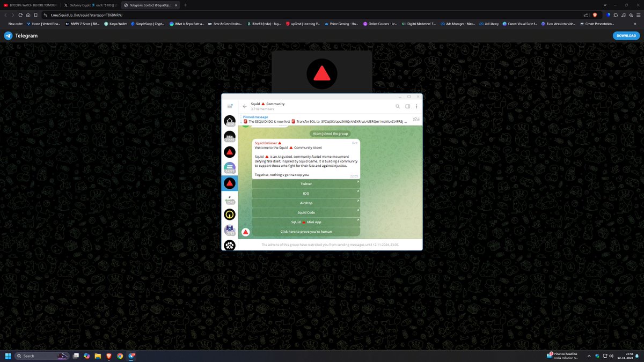Expand hidden system tray icons chevron

pyautogui.click(x=590, y=356)
